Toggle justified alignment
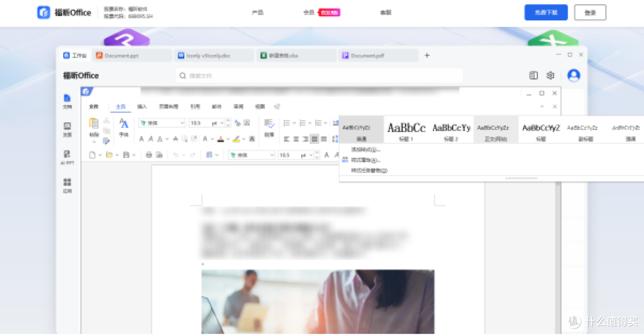 [x=315, y=139]
